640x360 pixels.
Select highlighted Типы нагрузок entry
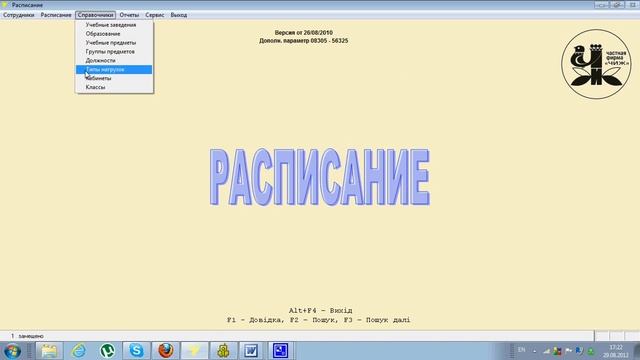pos(114,69)
